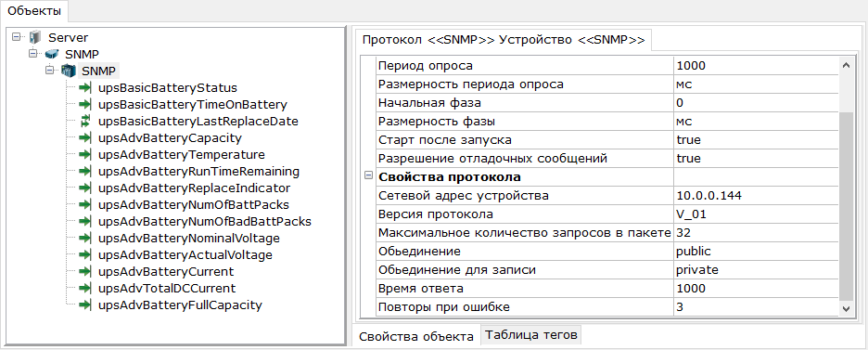Collapse the Server tree node
This screenshot has width=868, height=350.
point(16,37)
